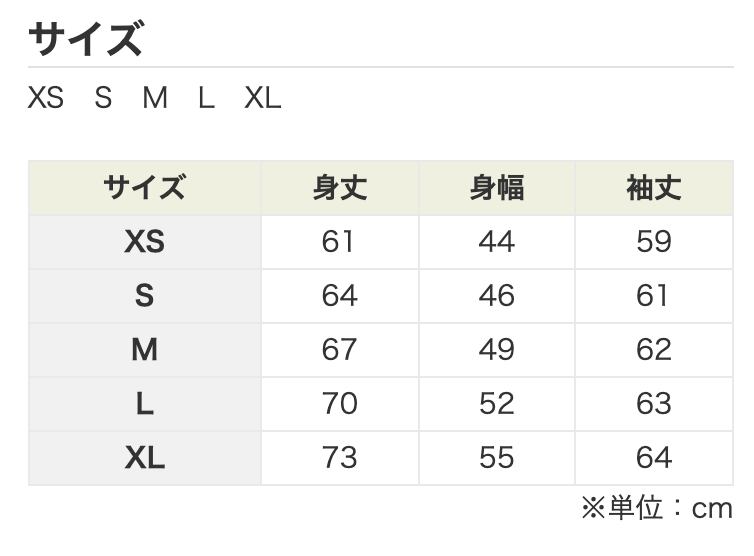Select the L row label in table
Viewport: 754px width, 556px height.
144,404
